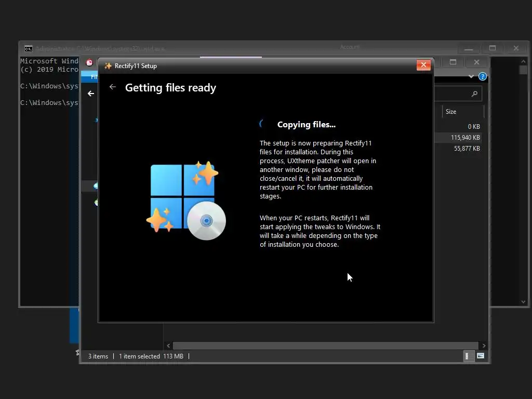Expand the File Explorer ribbon chevron
532x399 pixels.
471,76
